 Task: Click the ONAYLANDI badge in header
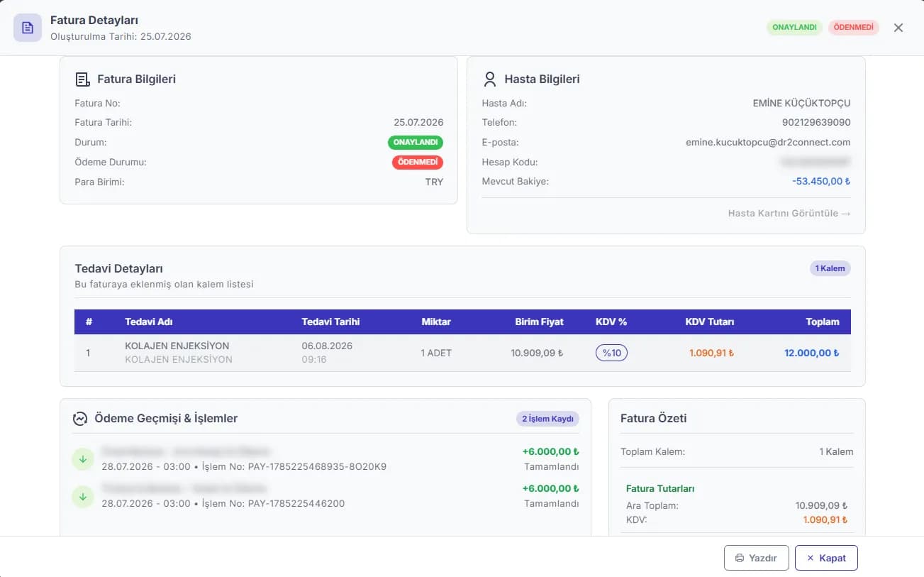(794, 28)
